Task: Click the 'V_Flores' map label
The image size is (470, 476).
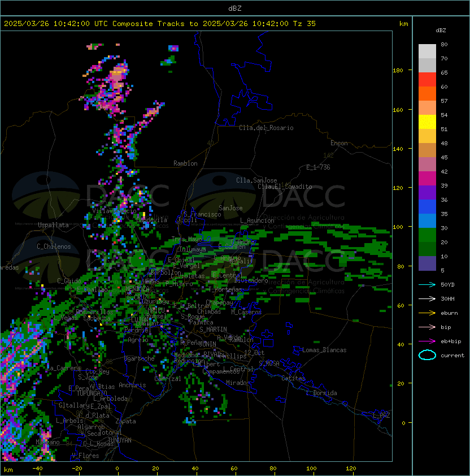Action: tap(85, 456)
